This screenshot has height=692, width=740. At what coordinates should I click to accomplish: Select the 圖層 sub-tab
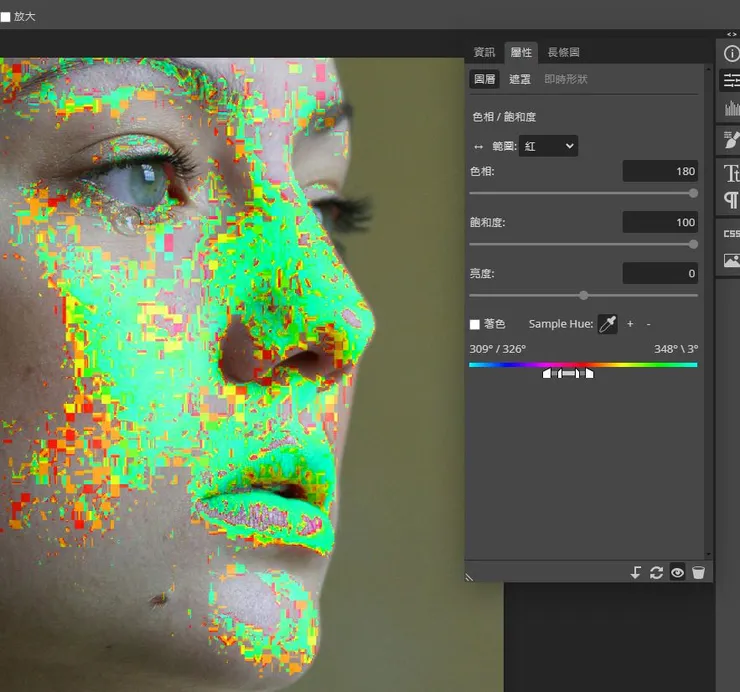tap(485, 79)
